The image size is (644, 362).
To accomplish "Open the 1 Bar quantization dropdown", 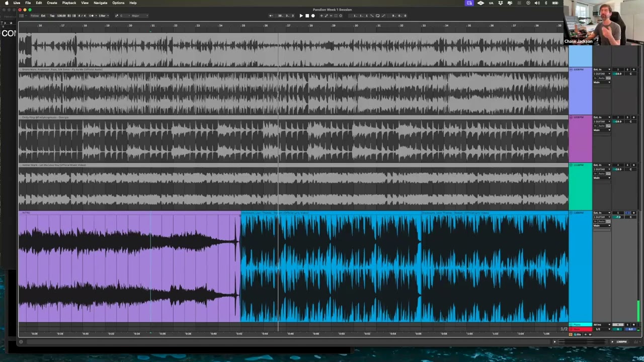I will coord(104,16).
